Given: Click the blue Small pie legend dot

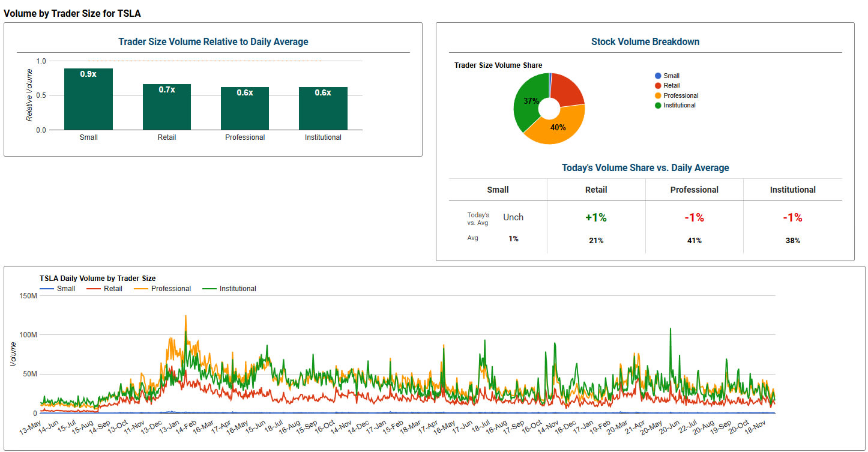Looking at the screenshot, I should 658,76.
